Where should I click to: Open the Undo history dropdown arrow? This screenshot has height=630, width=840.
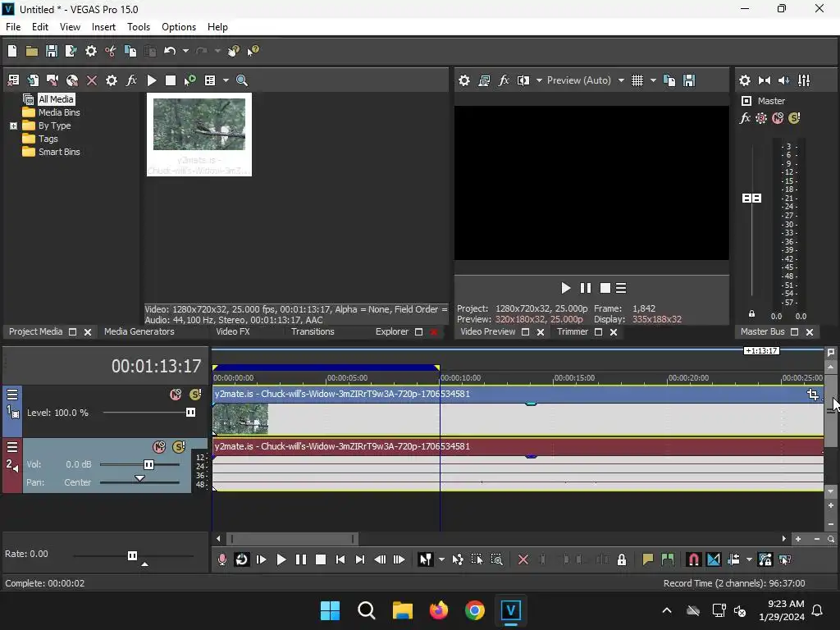tap(186, 51)
